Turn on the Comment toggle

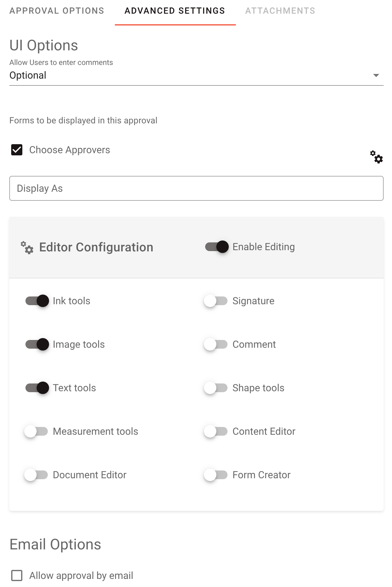[216, 344]
